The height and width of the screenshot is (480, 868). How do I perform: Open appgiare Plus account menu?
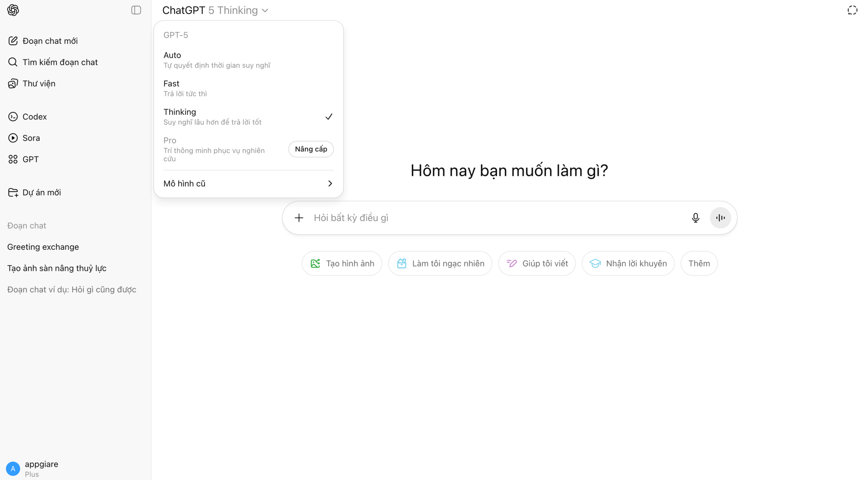75,468
